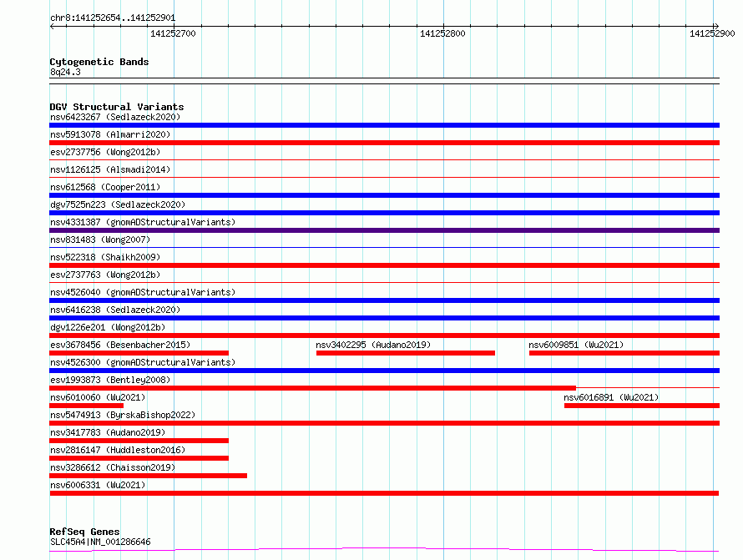The width and height of the screenshot is (743, 560).
Task: Select the Cytogenetic Bands track heading
Action: (x=99, y=62)
